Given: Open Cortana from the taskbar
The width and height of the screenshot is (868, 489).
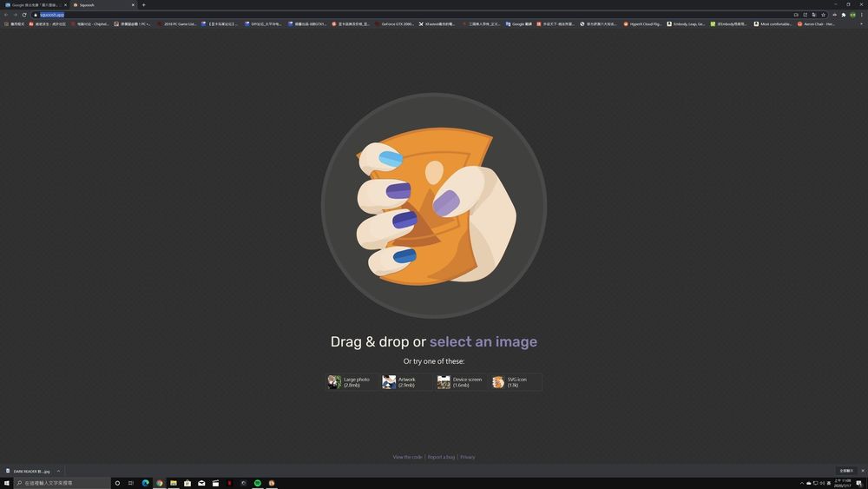Looking at the screenshot, I should pyautogui.click(x=117, y=483).
